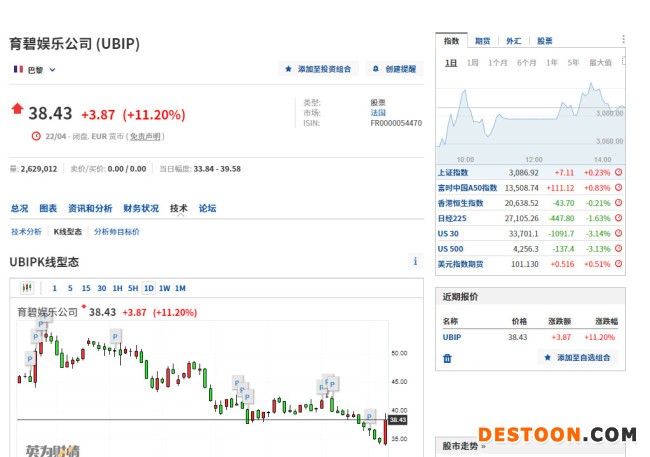Select the 股票 sidebar tab
This screenshot has width=650, height=457.
click(545, 41)
